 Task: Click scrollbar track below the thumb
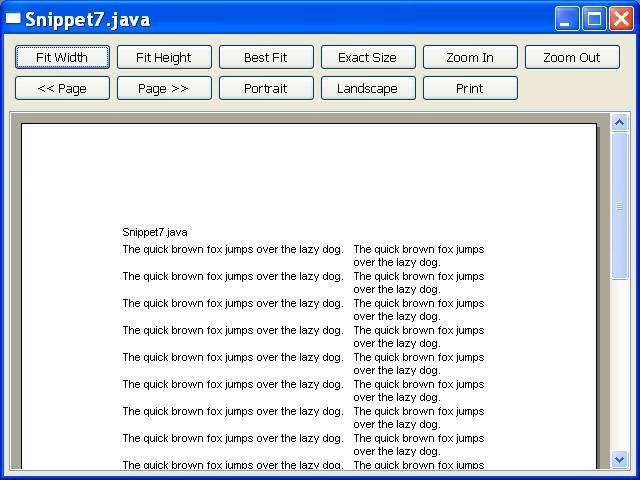[x=619, y=365]
